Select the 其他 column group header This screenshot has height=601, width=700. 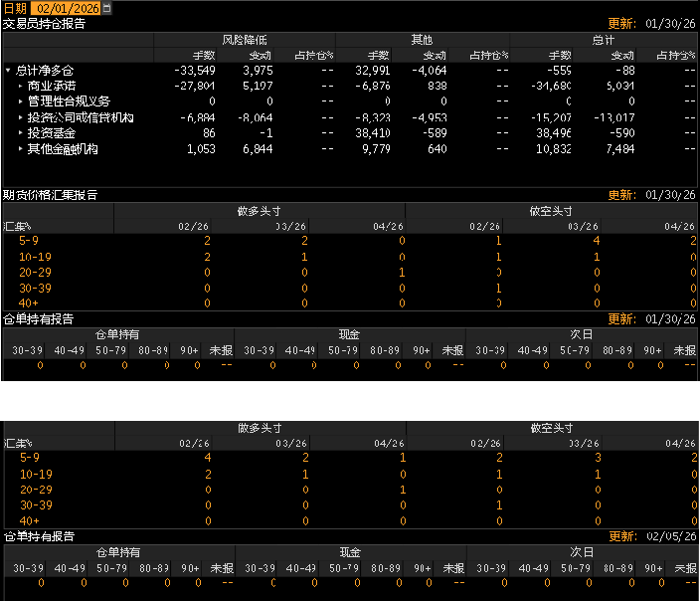[422, 40]
